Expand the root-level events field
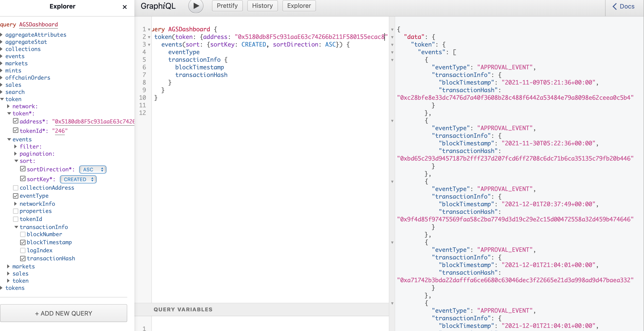The image size is (644, 331). 2,56
